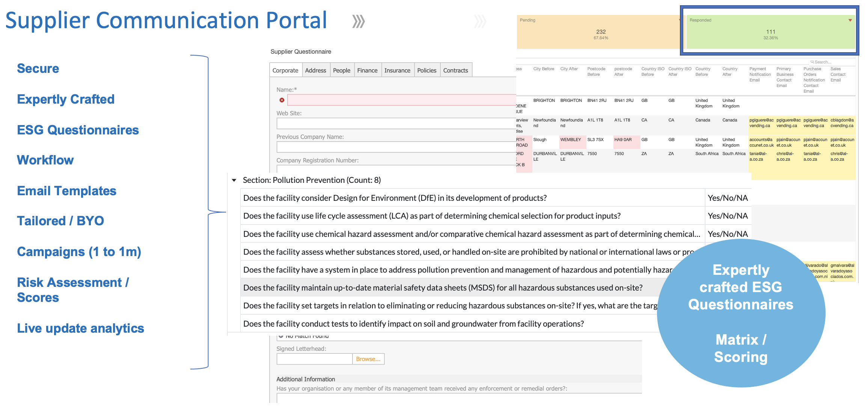
Task: Open the Finance tab
Action: [367, 70]
